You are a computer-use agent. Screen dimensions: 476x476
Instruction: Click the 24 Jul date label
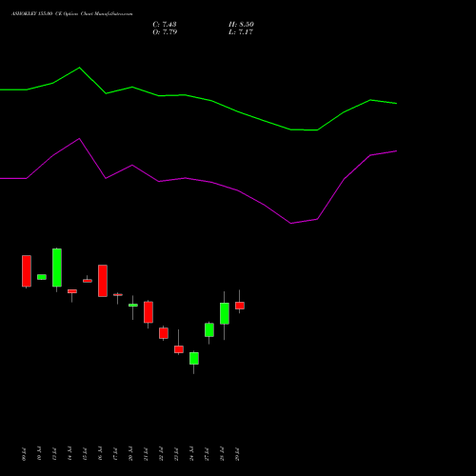point(192,454)
